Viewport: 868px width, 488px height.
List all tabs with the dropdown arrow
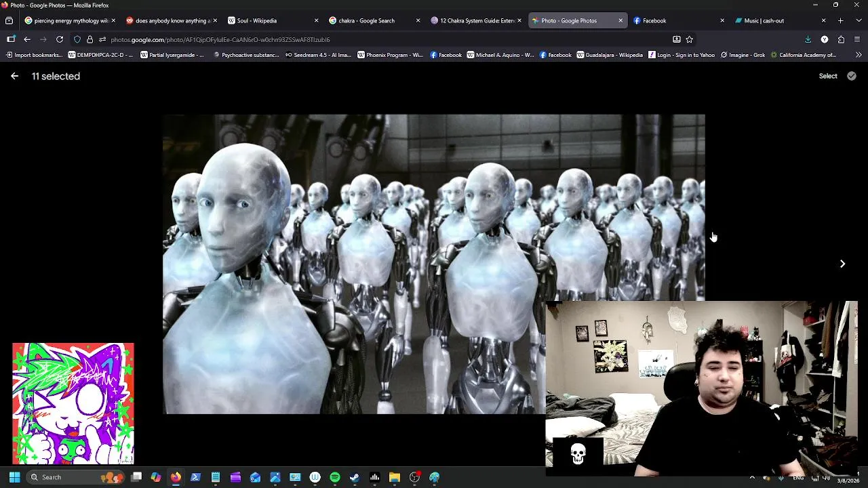pos(857,20)
